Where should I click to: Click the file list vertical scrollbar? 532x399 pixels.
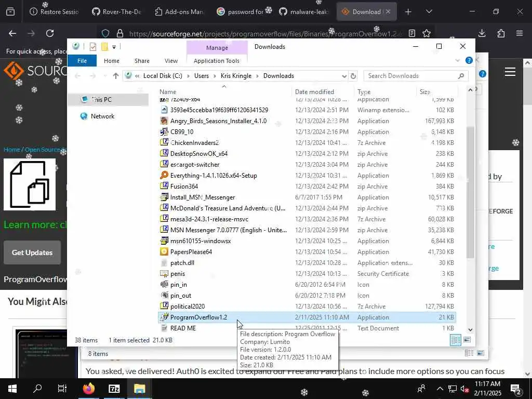point(470,192)
